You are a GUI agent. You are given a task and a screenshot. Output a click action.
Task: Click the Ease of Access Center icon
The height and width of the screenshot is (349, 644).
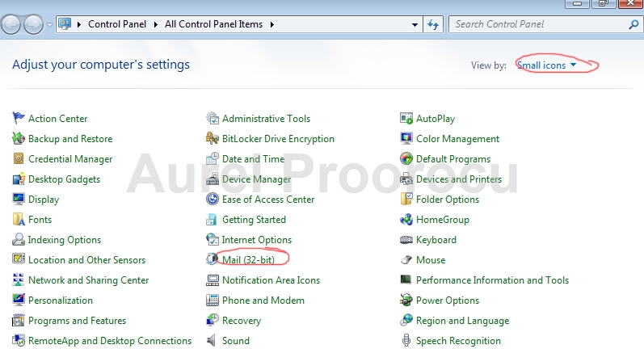(x=213, y=199)
